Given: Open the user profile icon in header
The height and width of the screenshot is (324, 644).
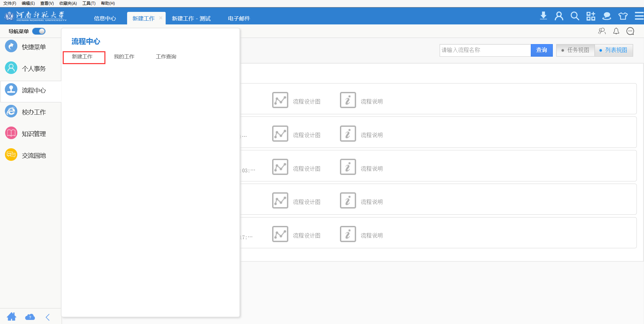Looking at the screenshot, I should 559,16.
